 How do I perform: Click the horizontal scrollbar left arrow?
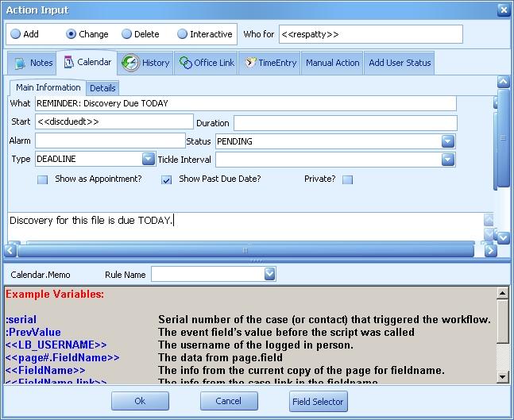click(10, 251)
